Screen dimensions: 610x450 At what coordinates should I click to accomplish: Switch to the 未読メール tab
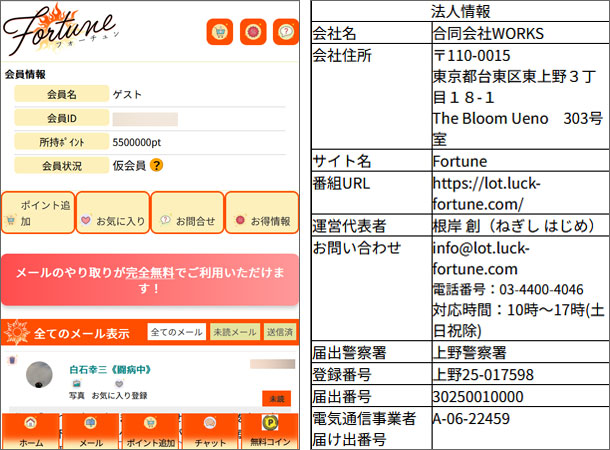(233, 332)
